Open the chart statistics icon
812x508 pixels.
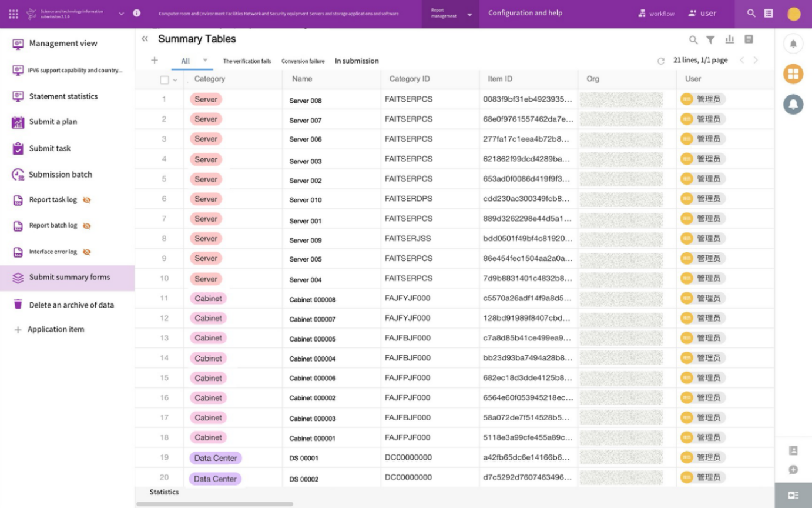730,39
